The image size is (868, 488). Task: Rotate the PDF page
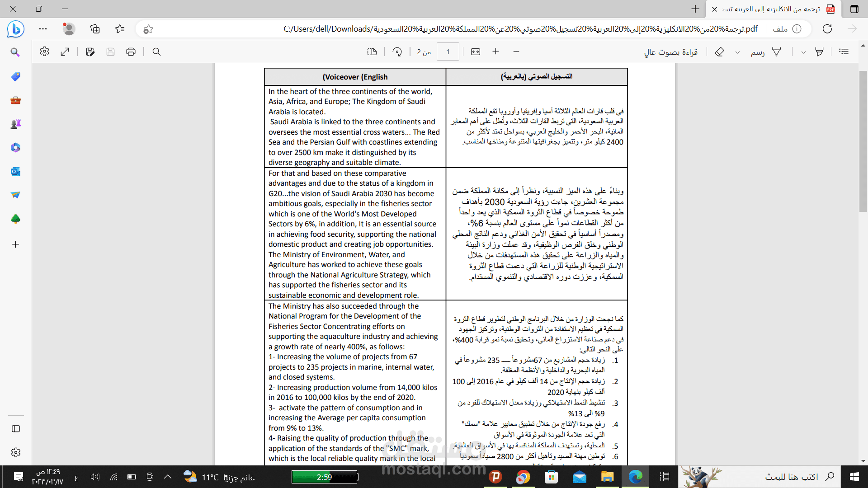coord(397,52)
